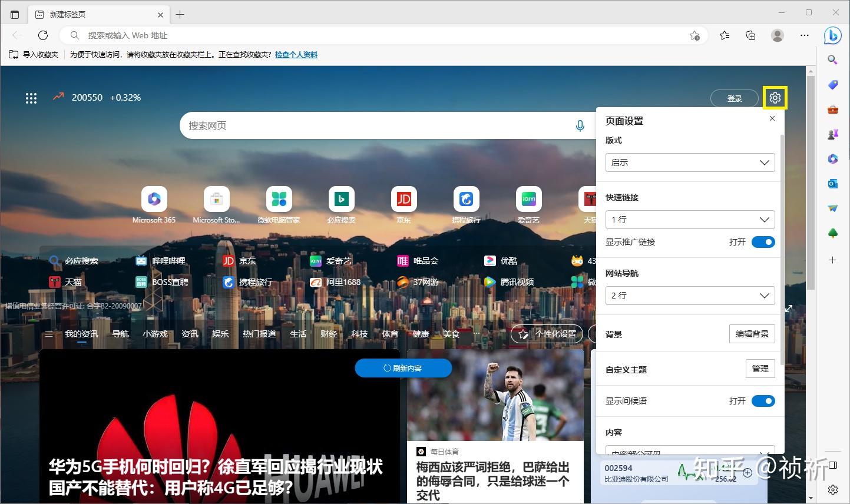Open the vertical tabs action menu icon
Viewport: 850px width, 504px height.
click(15, 15)
